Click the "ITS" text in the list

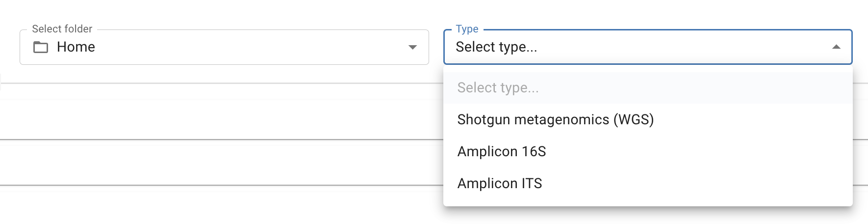tap(532, 184)
